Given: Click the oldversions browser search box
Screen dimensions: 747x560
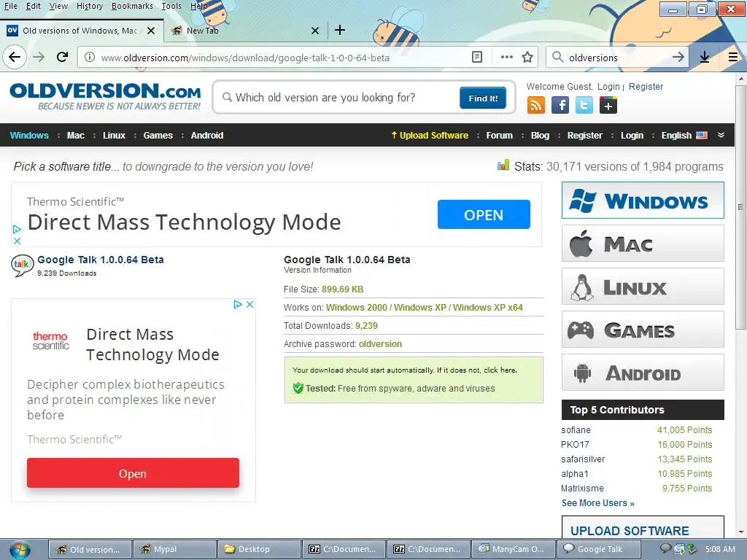Looking at the screenshot, I should pos(617,58).
